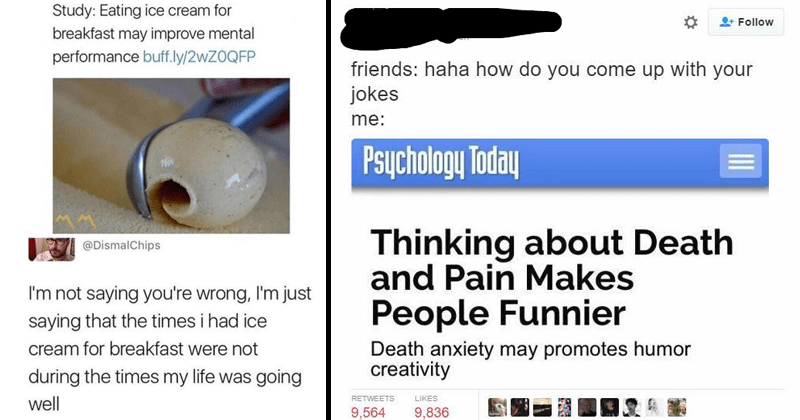Select the third liker avatar with landscape
This screenshot has height=420, width=800.
point(542,407)
